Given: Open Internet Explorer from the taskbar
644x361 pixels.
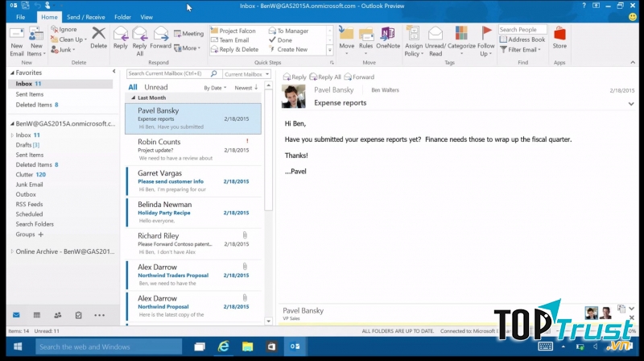Looking at the screenshot, I should click(x=224, y=346).
